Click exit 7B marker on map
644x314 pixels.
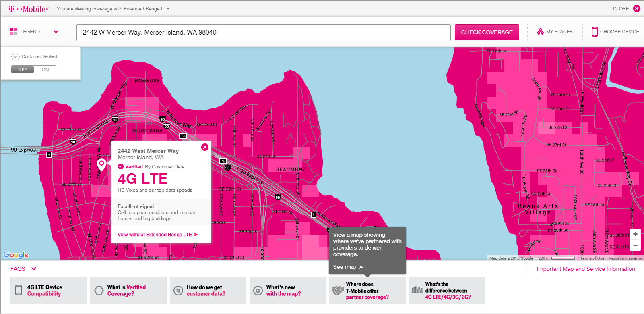tap(223, 161)
